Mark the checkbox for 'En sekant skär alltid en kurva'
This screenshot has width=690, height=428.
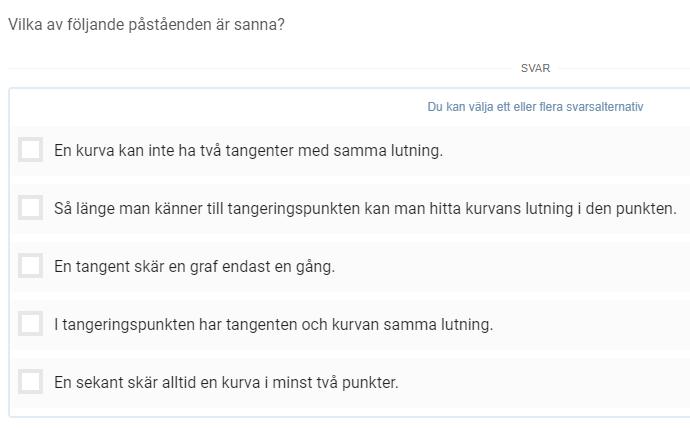pos(30,382)
